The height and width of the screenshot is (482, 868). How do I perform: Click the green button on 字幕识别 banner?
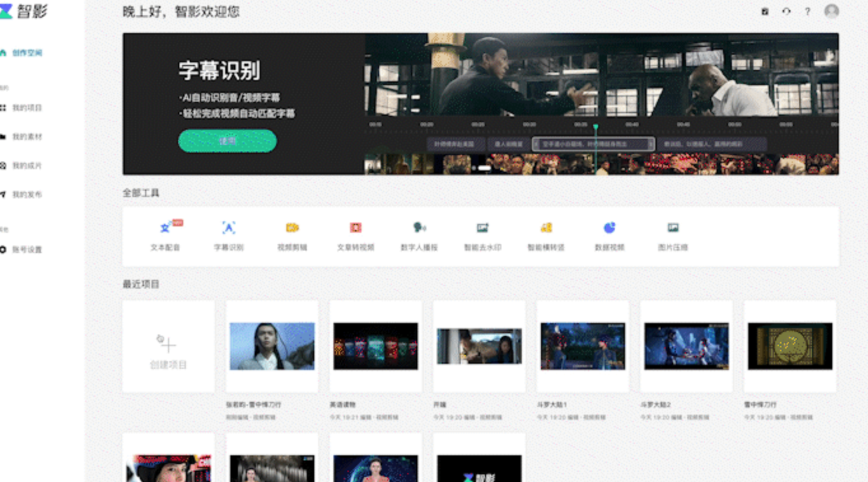point(227,141)
